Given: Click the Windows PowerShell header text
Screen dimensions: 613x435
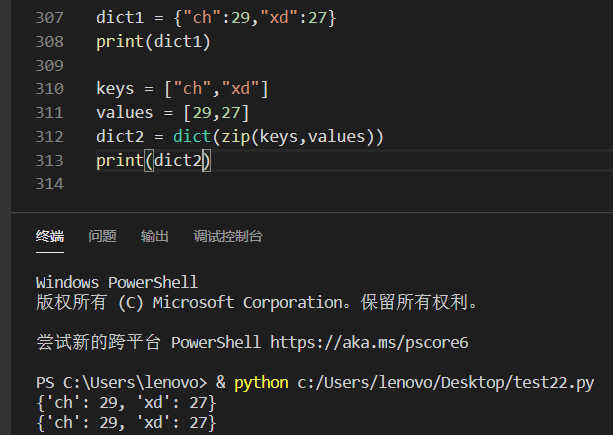Looking at the screenshot, I should pos(117,282).
